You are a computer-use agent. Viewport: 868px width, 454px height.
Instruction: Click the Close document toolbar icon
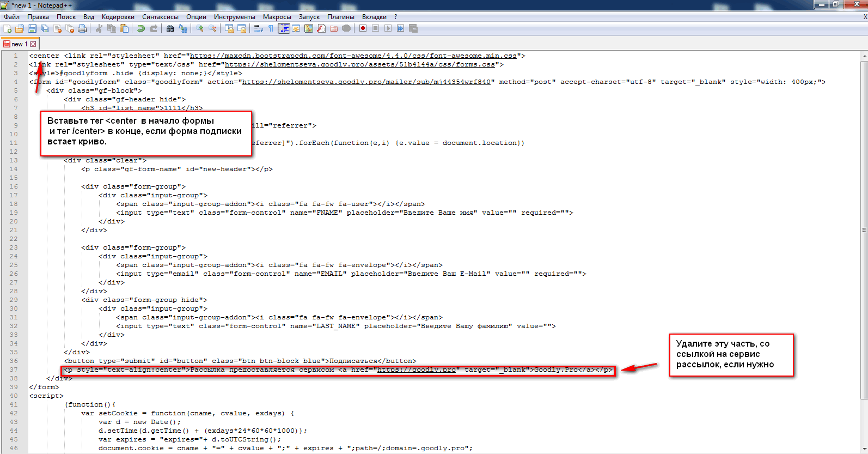pyautogui.click(x=57, y=28)
